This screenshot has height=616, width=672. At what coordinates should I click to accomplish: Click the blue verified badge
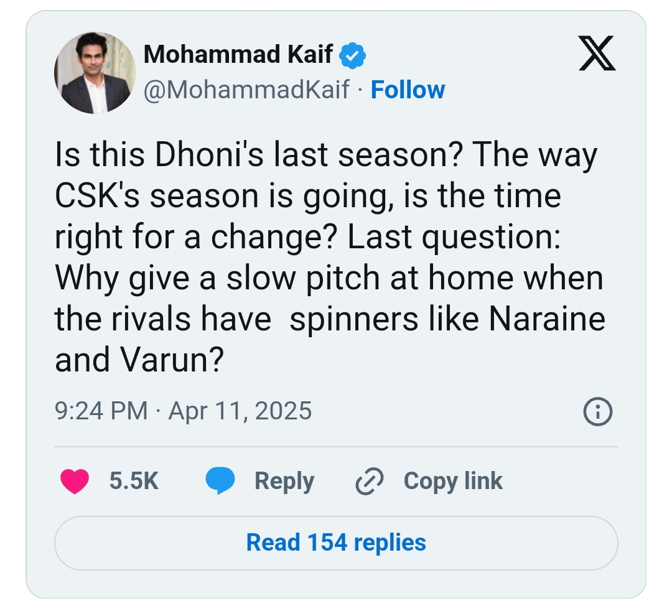click(x=353, y=56)
